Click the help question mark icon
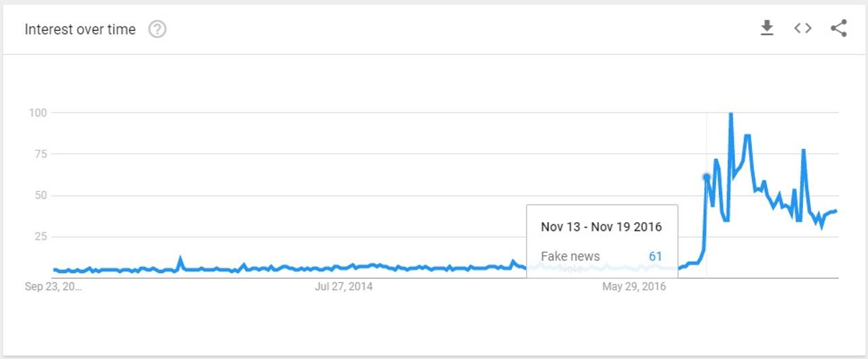868x359 pixels. click(157, 30)
